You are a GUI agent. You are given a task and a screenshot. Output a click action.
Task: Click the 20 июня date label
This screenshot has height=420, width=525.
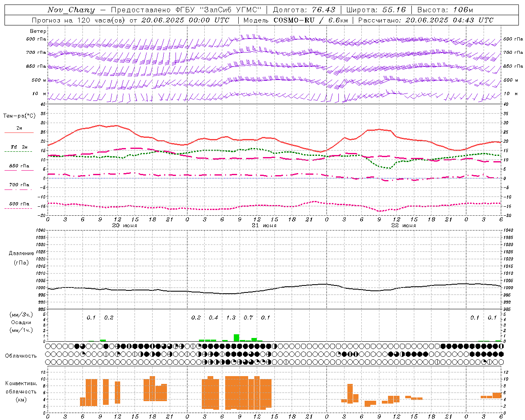[x=125, y=225]
